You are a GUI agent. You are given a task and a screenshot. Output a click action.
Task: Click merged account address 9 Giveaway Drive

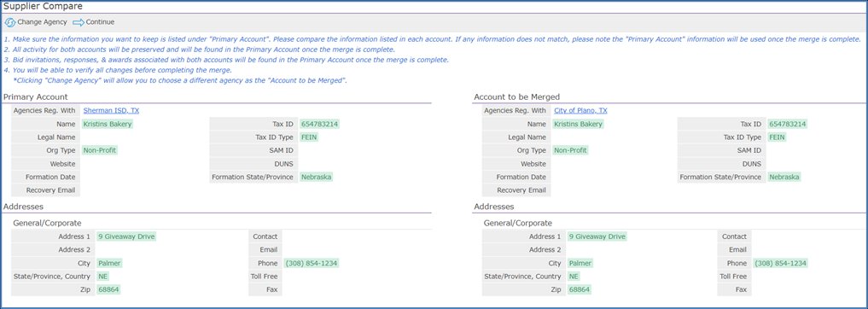pos(597,236)
